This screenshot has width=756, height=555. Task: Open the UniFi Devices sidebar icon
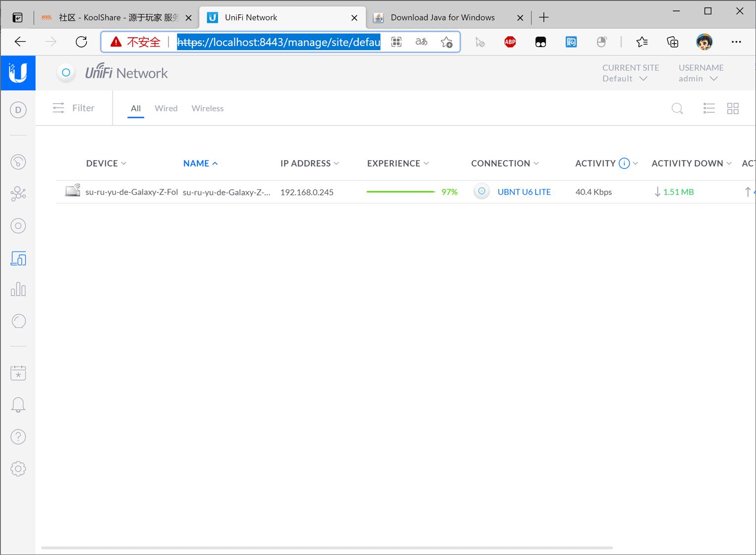(x=18, y=226)
